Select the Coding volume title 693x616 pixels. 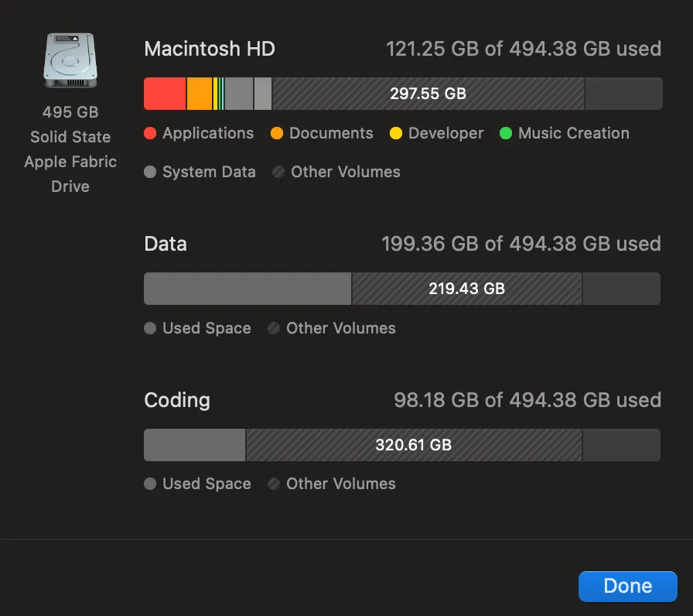[x=176, y=400]
